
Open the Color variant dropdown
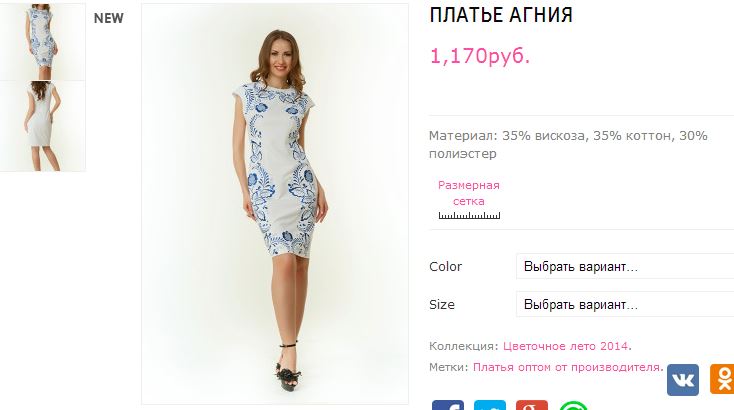click(x=625, y=266)
